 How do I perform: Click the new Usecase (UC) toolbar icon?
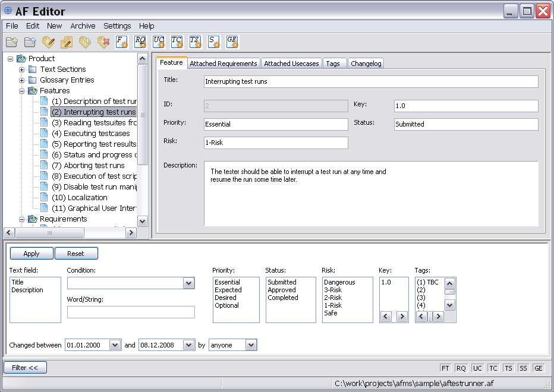tap(159, 42)
